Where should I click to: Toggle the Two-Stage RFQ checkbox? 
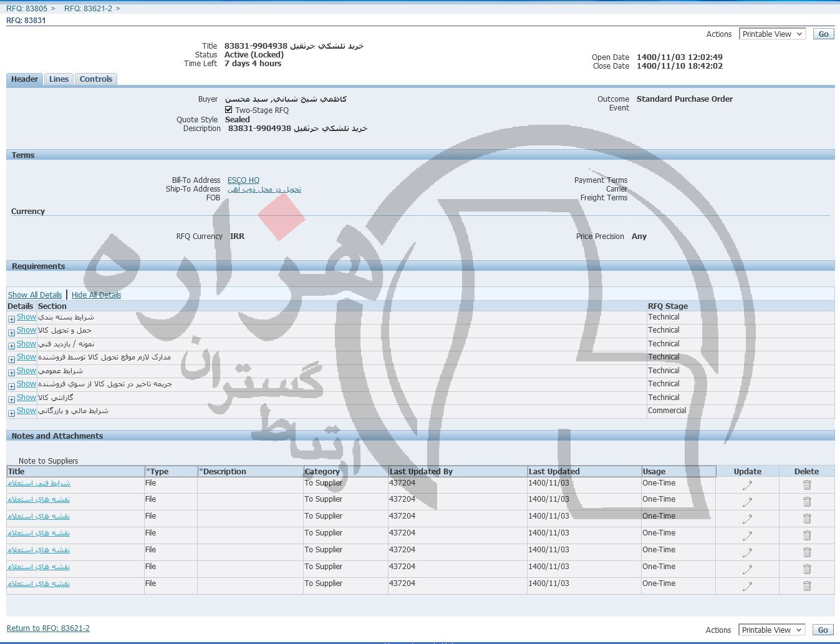pyautogui.click(x=229, y=110)
